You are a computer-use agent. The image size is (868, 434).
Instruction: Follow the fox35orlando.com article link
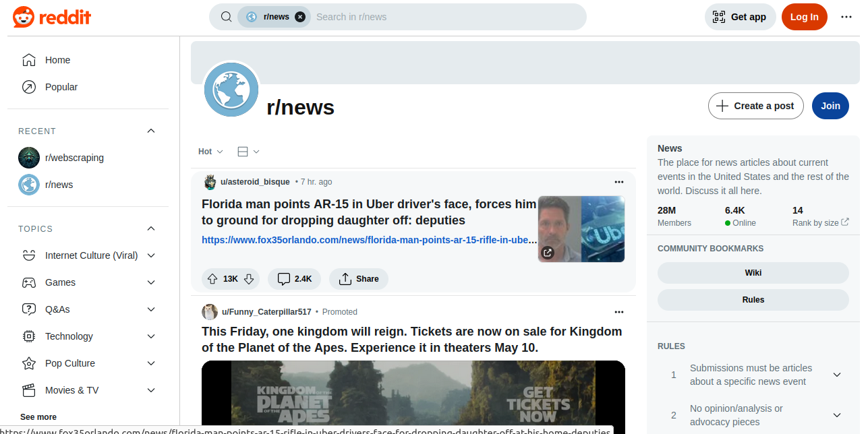[369, 240]
